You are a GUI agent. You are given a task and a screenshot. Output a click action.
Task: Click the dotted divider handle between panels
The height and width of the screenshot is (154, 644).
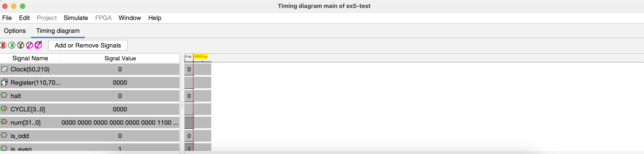coord(182,105)
